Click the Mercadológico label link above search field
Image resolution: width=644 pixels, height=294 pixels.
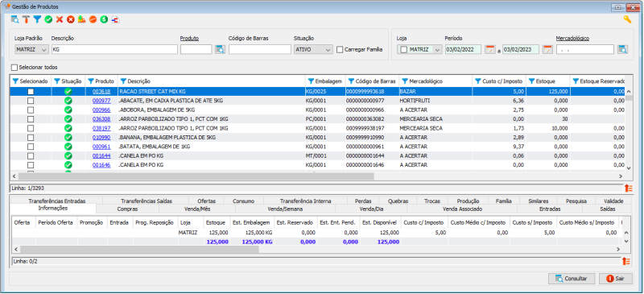572,38
